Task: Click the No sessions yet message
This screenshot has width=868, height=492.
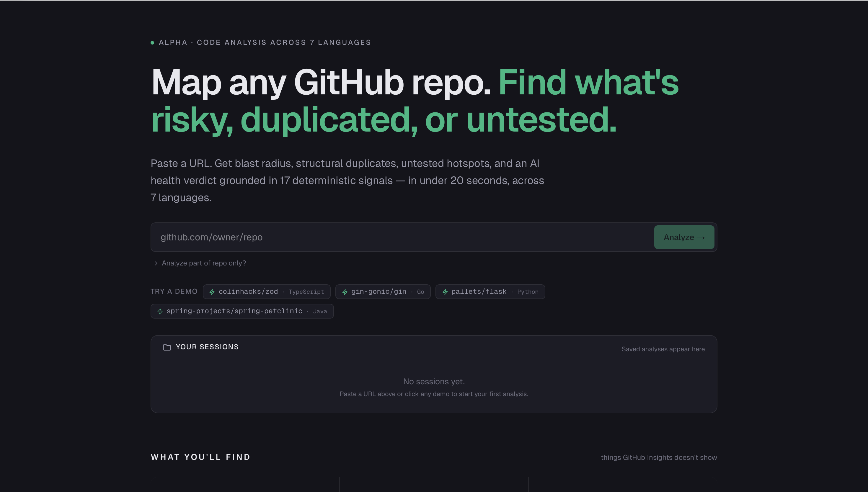Action: (x=434, y=381)
